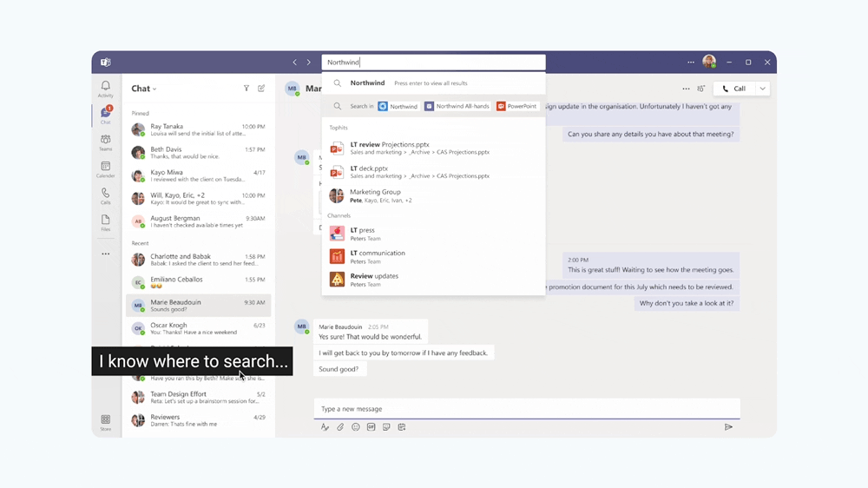The image size is (868, 488).
Task: Search in the Northwind All-hands scope chip
Action: point(457,106)
